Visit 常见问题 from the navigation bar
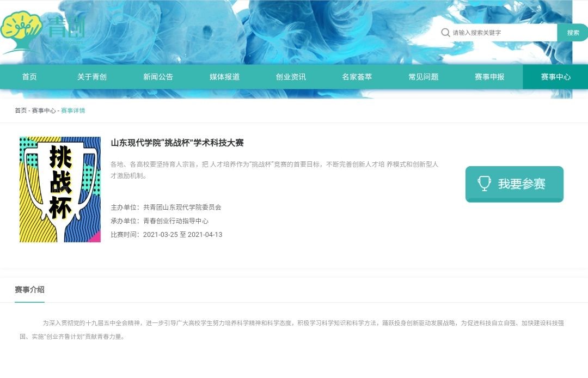The image size is (588, 378). point(423,77)
